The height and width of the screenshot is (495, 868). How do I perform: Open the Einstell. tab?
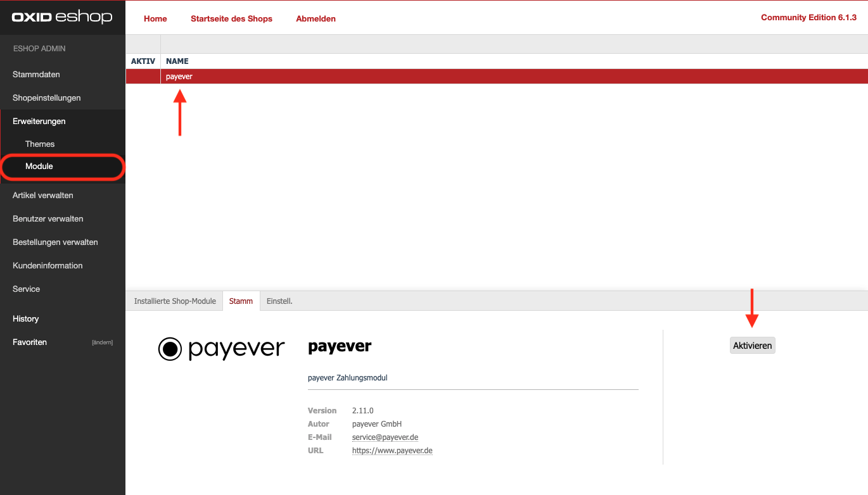coord(279,301)
